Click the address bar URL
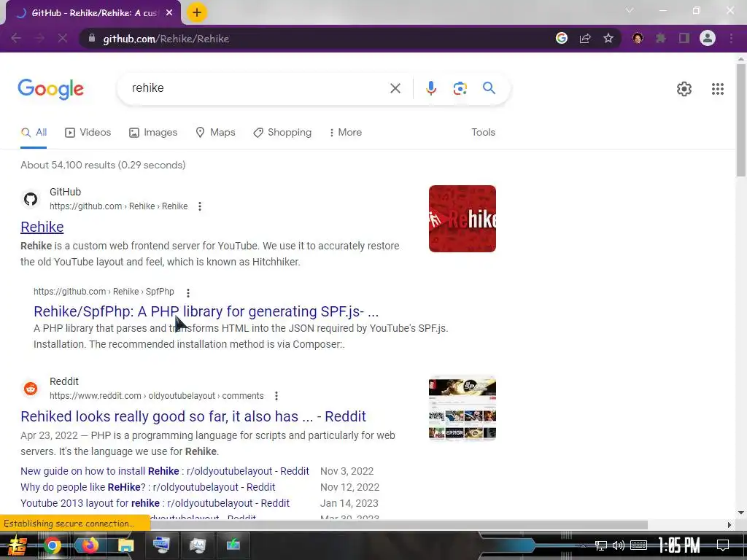This screenshot has height=560, width=747. tap(166, 39)
